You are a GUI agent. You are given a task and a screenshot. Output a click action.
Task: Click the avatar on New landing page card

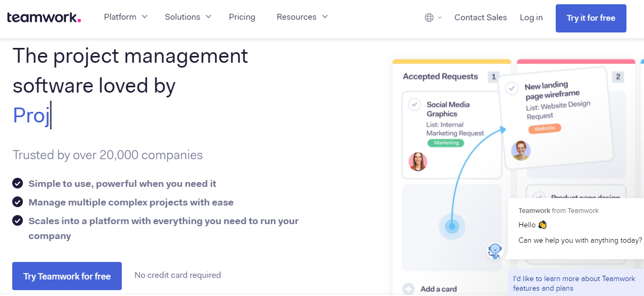[x=521, y=150]
